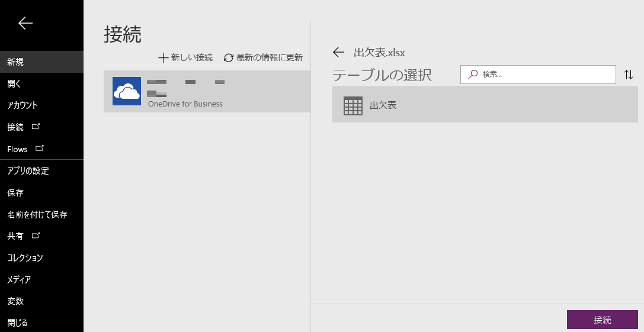
Task: Click the purple 接続 button
Action: pos(602,320)
